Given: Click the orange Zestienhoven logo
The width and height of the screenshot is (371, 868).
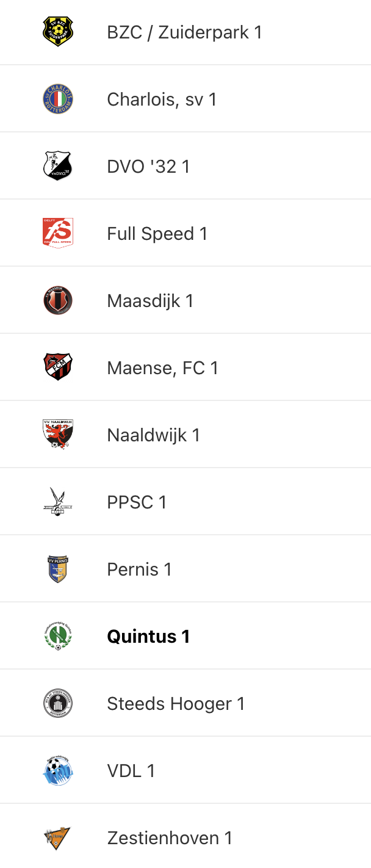Looking at the screenshot, I should click(x=58, y=837).
